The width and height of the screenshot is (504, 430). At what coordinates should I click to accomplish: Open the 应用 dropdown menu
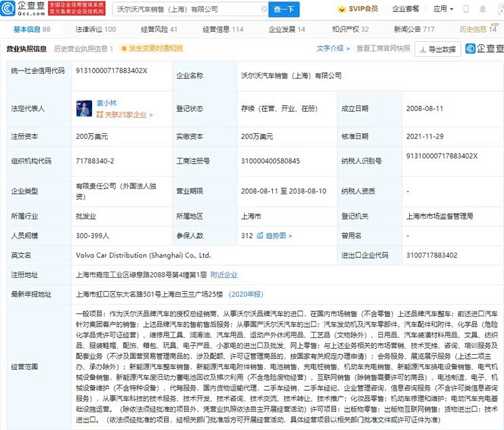pyautogui.click(x=443, y=9)
